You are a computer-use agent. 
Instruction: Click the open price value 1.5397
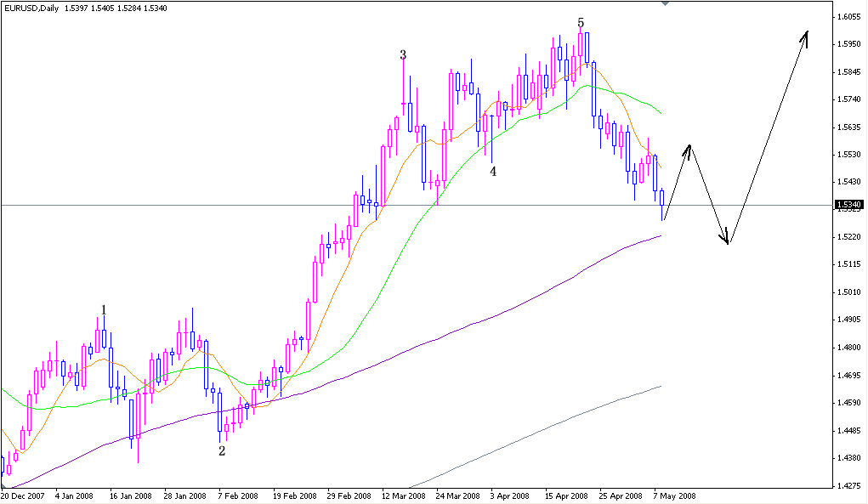point(76,8)
